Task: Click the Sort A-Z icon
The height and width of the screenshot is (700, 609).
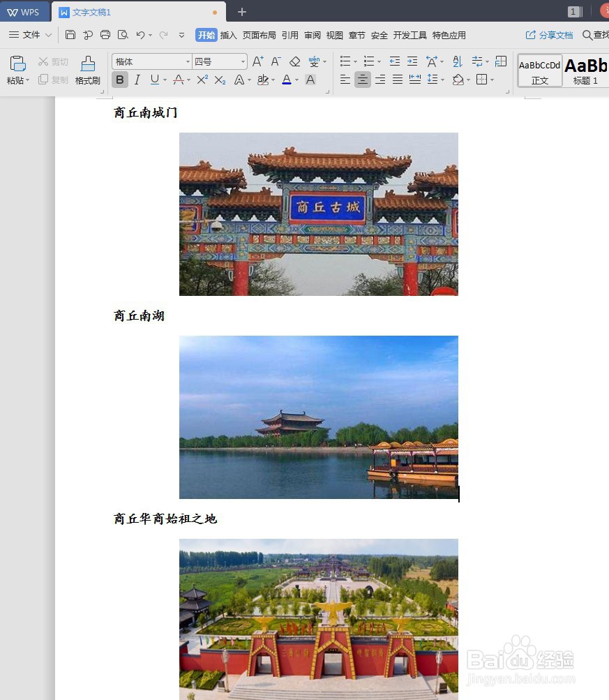Action: [x=458, y=61]
